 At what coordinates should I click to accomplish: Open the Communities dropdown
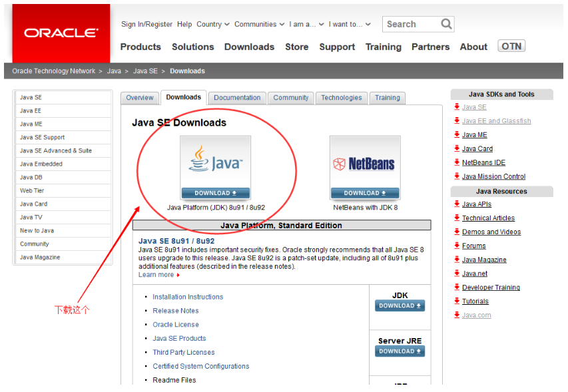point(259,24)
